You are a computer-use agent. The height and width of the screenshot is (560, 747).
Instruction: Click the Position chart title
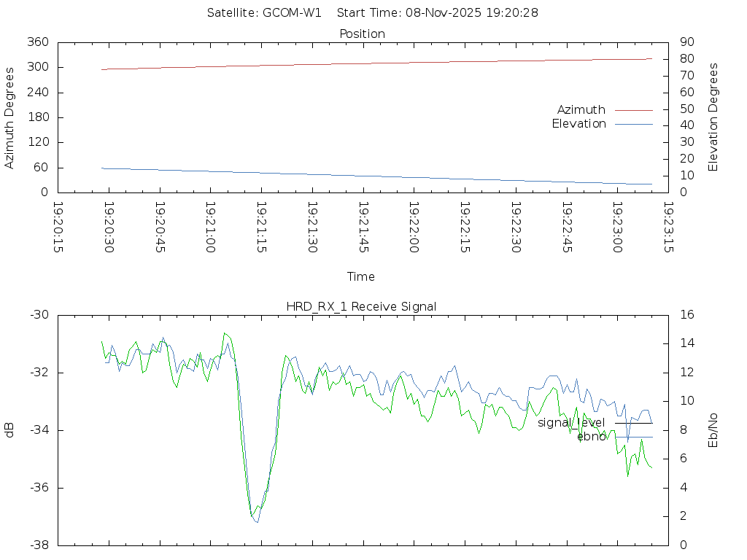(x=362, y=34)
